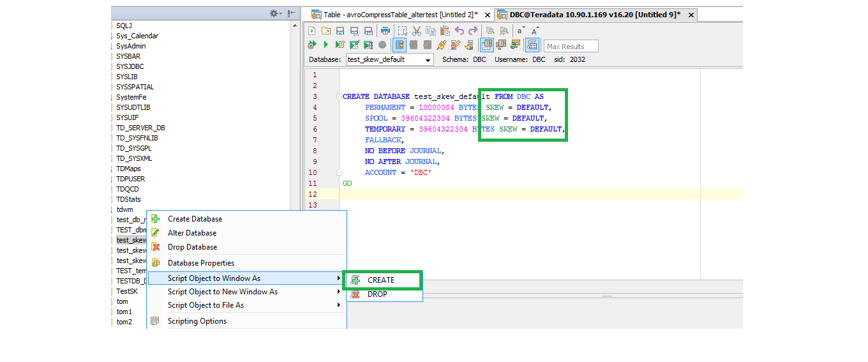868x362 pixels.
Task: Select SYSSPATIAL in database tree
Action: pyautogui.click(x=135, y=87)
